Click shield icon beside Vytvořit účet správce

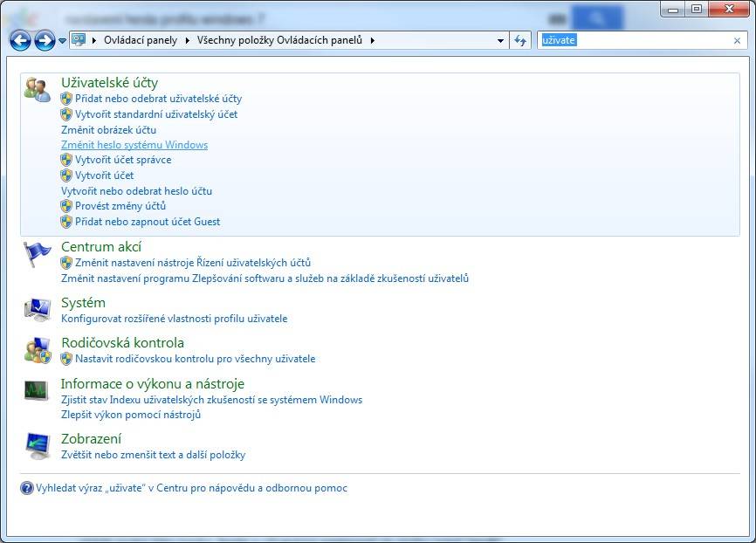coord(66,160)
